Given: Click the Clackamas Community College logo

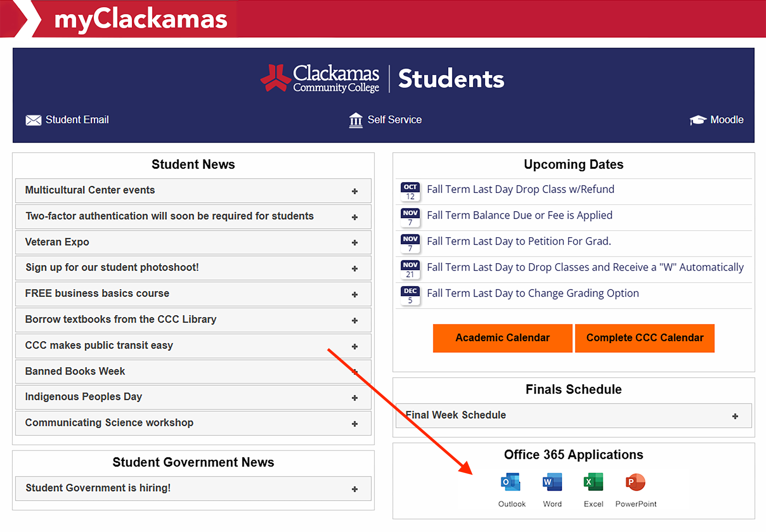Looking at the screenshot, I should (320, 79).
